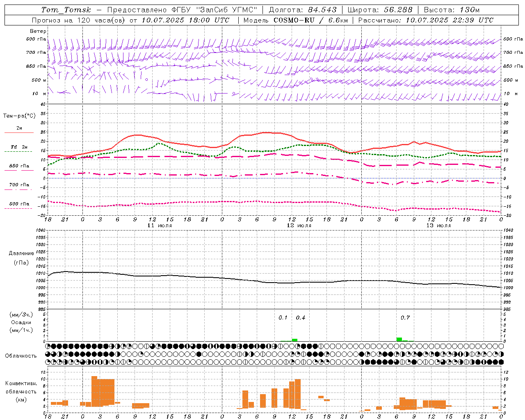Click the tallest orange convective cloud bar

tap(94, 391)
